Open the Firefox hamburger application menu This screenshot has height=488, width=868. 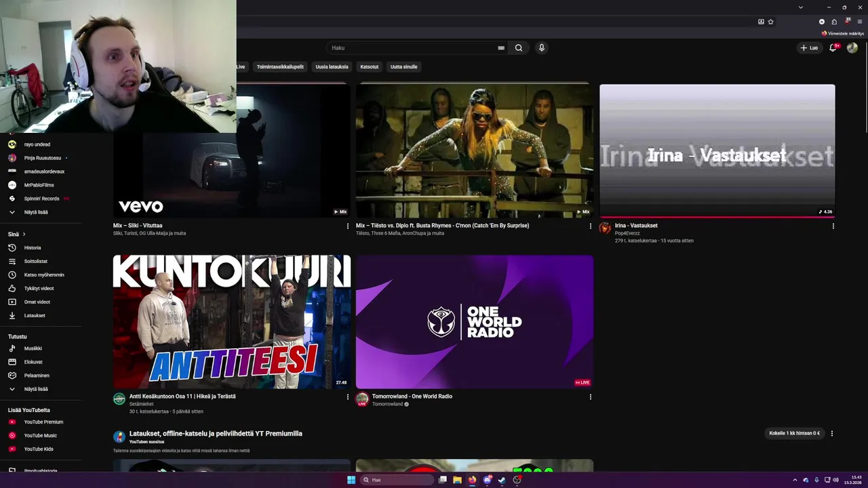(x=860, y=22)
